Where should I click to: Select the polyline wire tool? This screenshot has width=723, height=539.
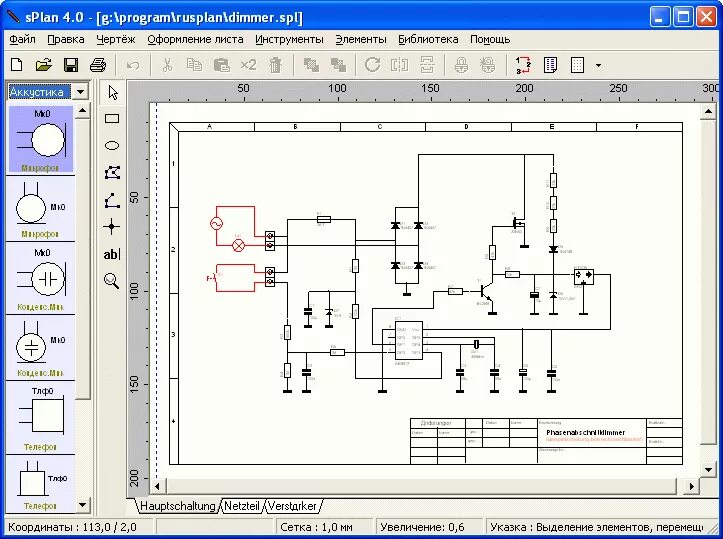112,200
